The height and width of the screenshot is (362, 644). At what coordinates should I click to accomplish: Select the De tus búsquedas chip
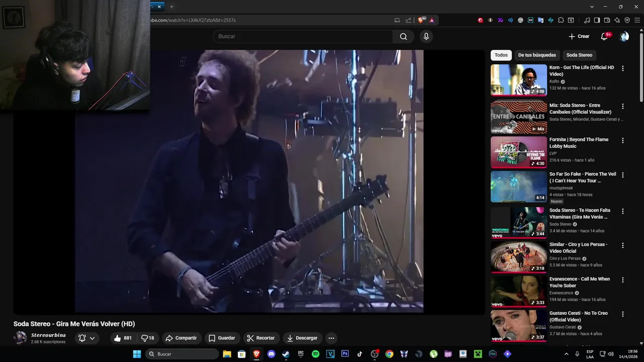point(537,55)
